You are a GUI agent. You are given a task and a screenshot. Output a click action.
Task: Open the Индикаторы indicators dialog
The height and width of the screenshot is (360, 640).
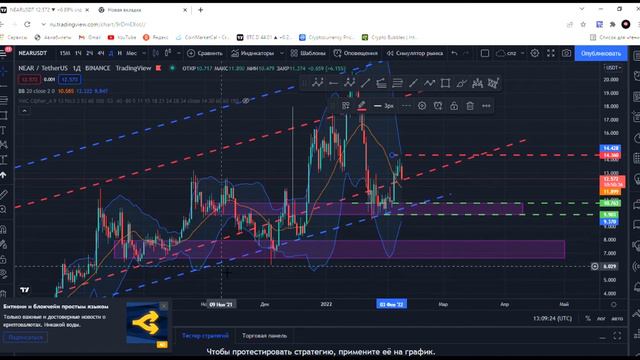(252, 53)
